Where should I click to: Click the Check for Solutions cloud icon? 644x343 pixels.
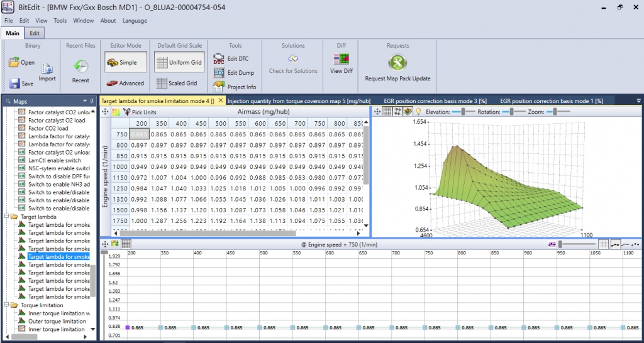[293, 58]
